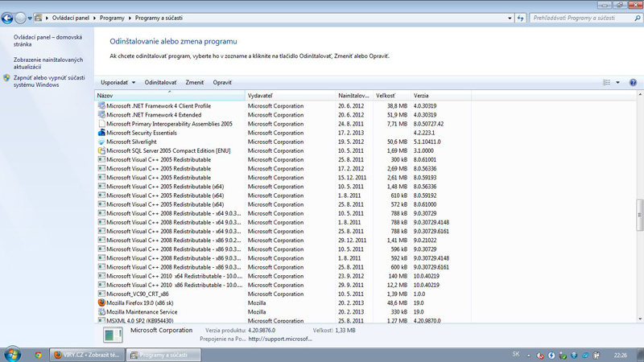The image size is (644, 362).
Task: Click the Opraviť toolbar button
Action: 222,83
